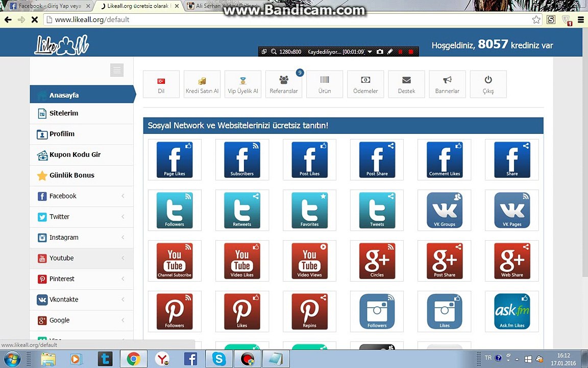Open Referanslar with badge 9
Image resolution: width=588 pixels, height=368 pixels.
click(x=284, y=84)
